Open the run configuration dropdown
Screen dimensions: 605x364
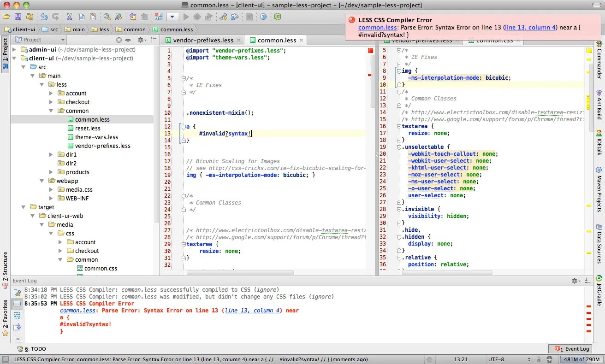tap(172, 17)
